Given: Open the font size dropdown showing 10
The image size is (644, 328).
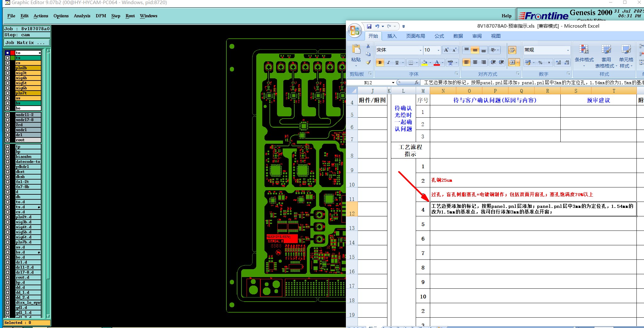Looking at the screenshot, I should tap(438, 50).
